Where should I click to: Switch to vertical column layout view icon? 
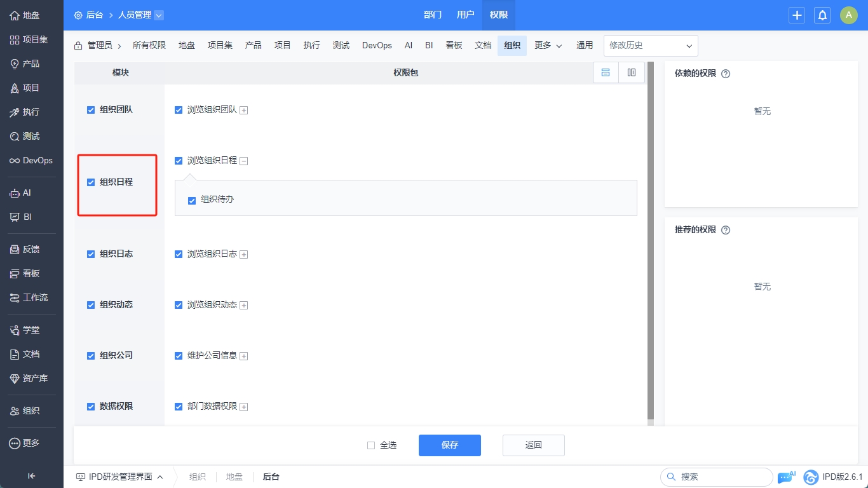click(632, 72)
